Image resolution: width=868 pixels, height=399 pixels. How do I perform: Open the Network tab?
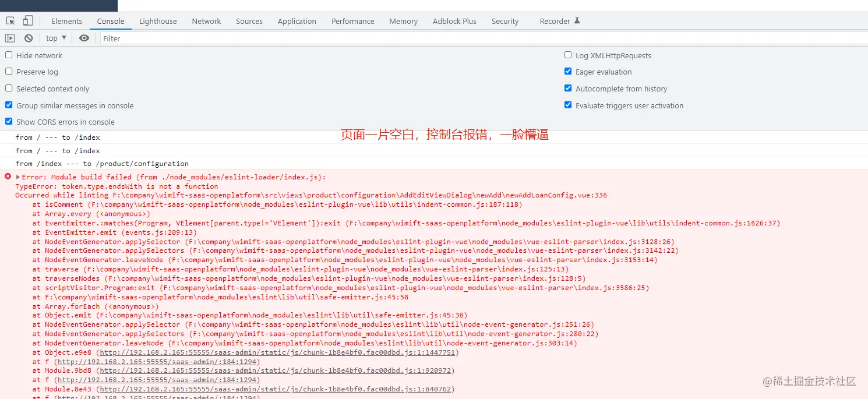(x=206, y=21)
